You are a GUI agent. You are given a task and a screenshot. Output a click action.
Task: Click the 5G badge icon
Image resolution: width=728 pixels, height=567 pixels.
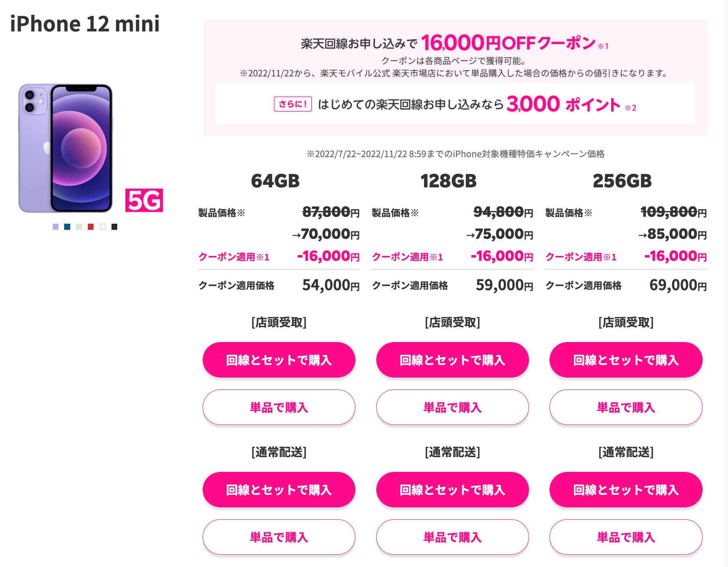coord(144,200)
